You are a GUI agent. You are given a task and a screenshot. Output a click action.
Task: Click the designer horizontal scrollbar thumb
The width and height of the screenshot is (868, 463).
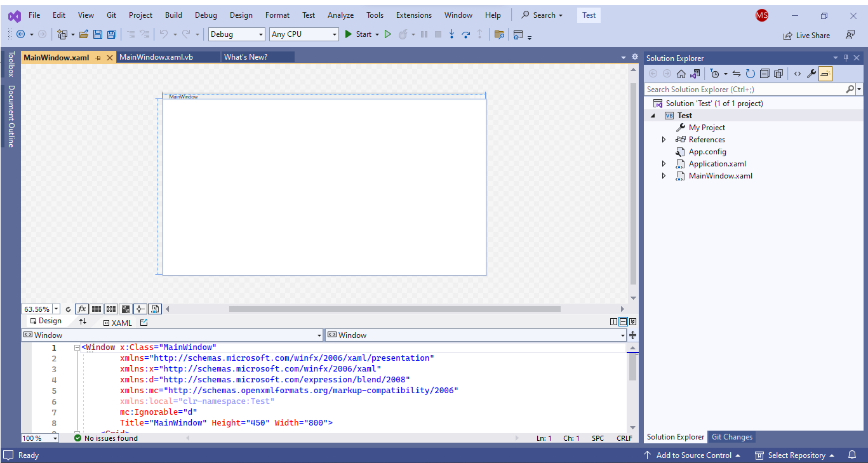pos(394,309)
